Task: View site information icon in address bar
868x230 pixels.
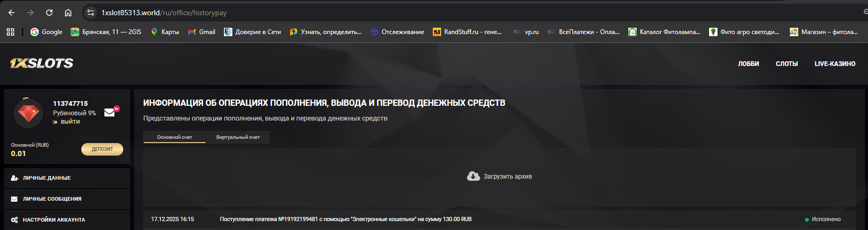Action: pos(91,13)
